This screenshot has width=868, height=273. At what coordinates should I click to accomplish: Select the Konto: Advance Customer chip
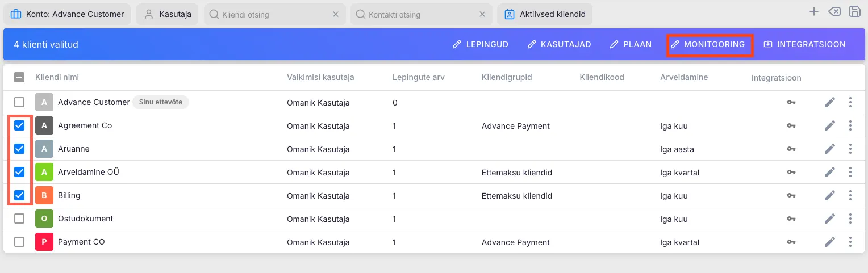[x=68, y=14]
